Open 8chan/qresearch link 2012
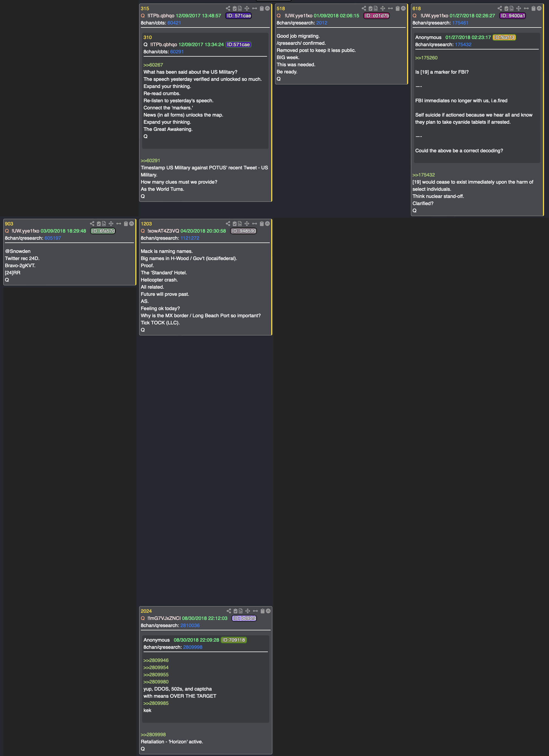Screen dimensions: 549x756 [x=322, y=23]
